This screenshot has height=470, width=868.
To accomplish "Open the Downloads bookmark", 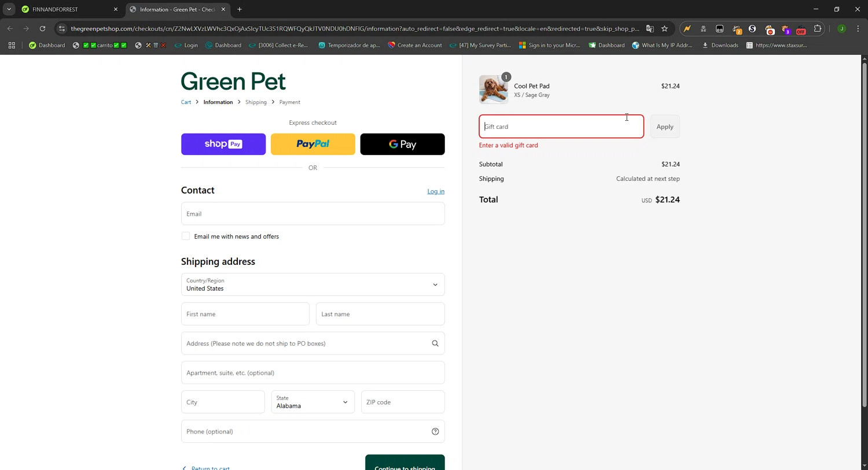I will click(x=720, y=45).
